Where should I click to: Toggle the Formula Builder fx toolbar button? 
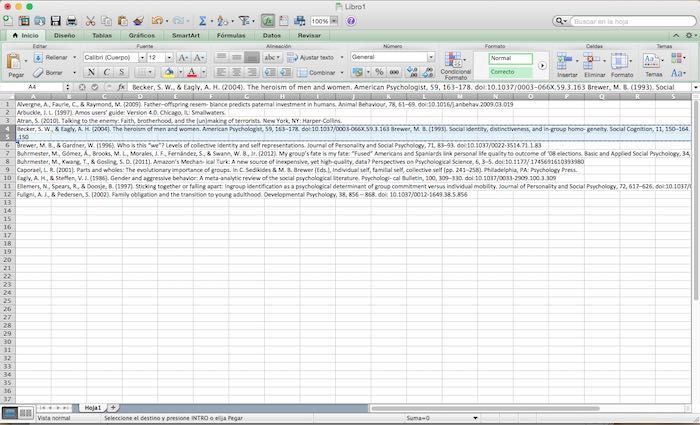tap(268, 21)
